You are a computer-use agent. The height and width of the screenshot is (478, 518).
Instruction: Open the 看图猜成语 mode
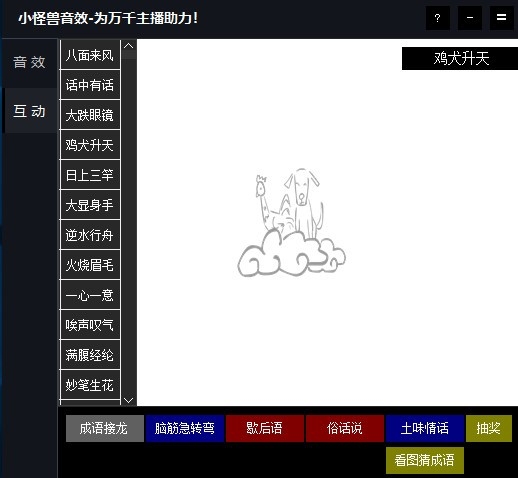(x=425, y=460)
